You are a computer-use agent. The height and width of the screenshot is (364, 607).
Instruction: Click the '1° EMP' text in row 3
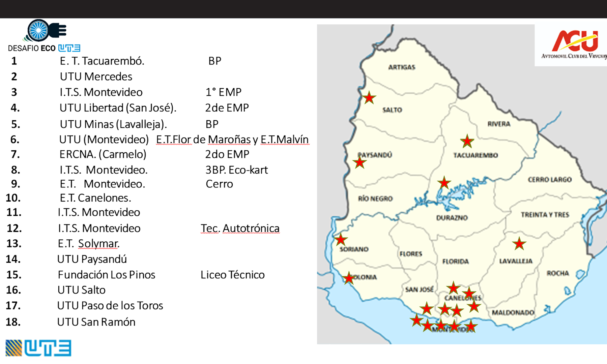(224, 92)
